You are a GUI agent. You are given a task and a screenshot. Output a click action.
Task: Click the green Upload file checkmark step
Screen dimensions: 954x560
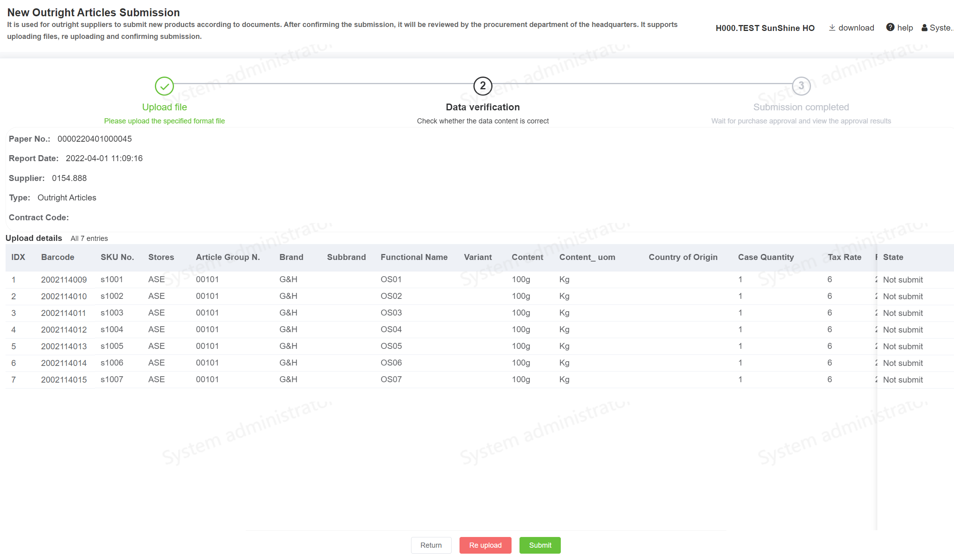164,86
